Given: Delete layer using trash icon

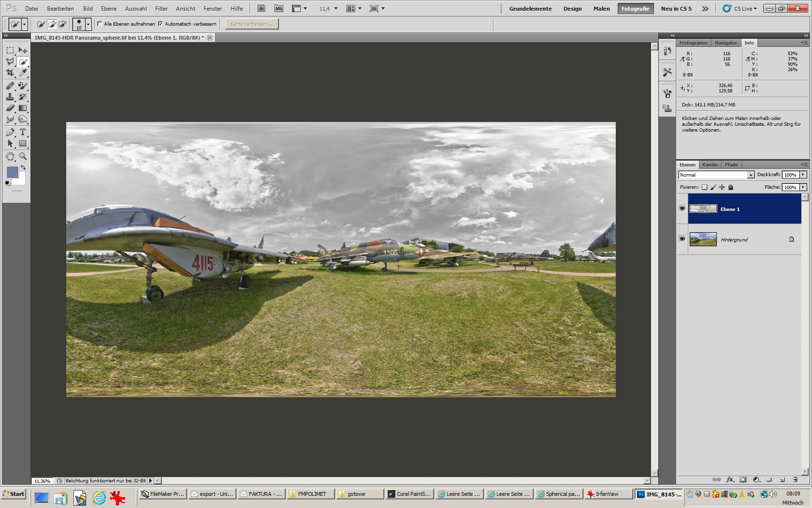Looking at the screenshot, I should (795, 479).
